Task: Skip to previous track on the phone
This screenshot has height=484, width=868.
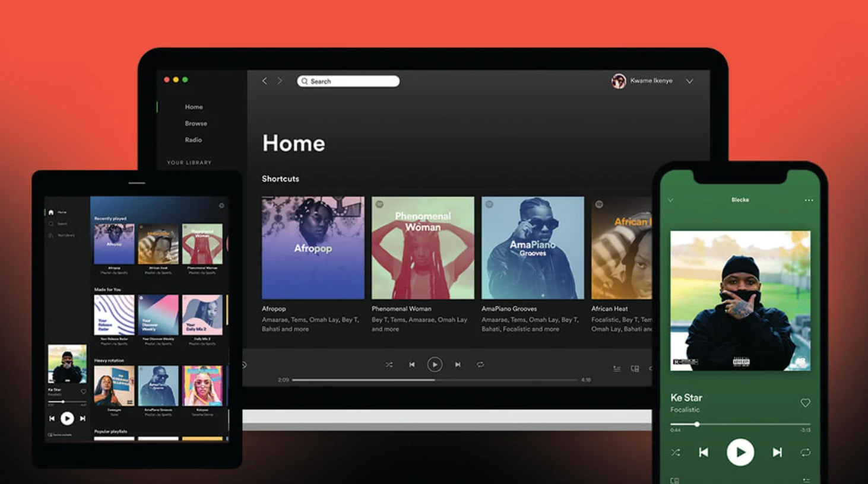Action: [704, 452]
